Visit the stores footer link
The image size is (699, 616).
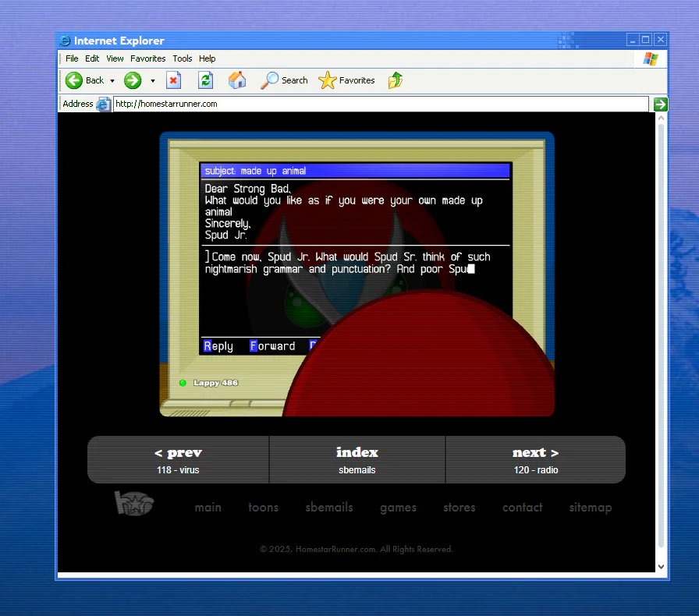459,508
